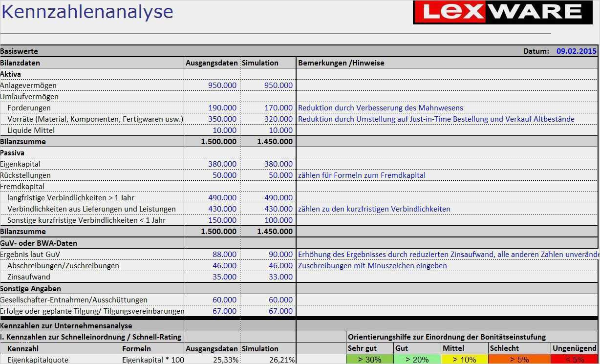
Task: Select the date cell 09.02.2015
Action: 577,51
